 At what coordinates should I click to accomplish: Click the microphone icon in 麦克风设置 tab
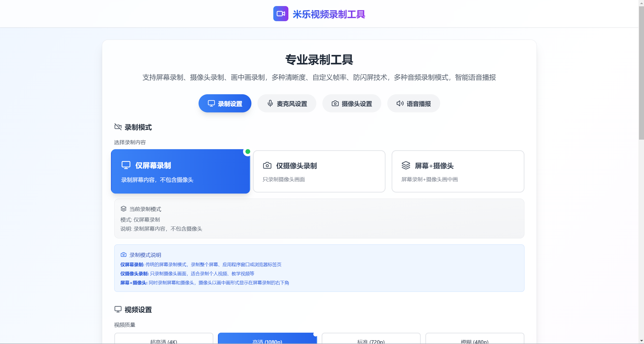click(x=270, y=103)
